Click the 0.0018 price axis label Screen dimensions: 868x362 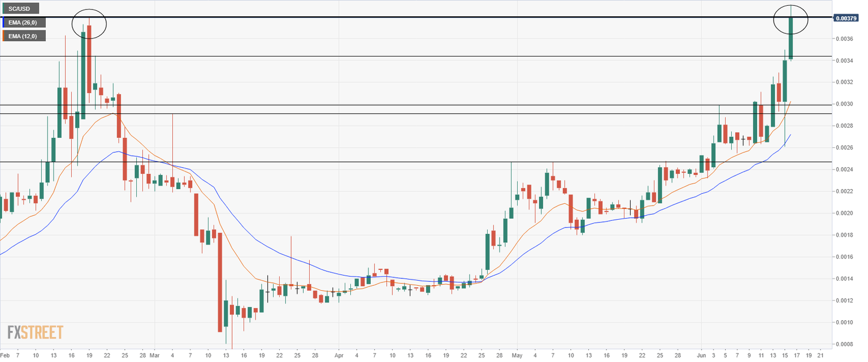point(845,235)
